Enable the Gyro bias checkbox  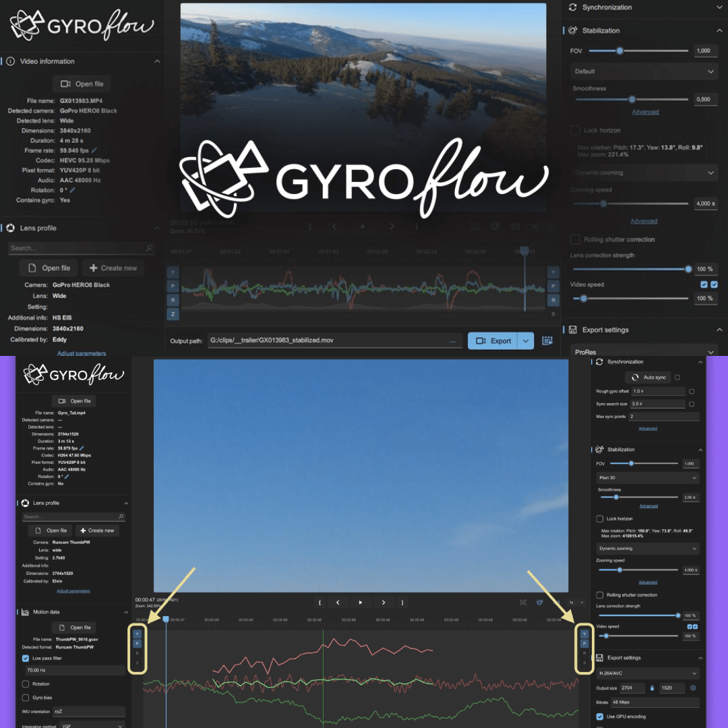tap(26, 698)
